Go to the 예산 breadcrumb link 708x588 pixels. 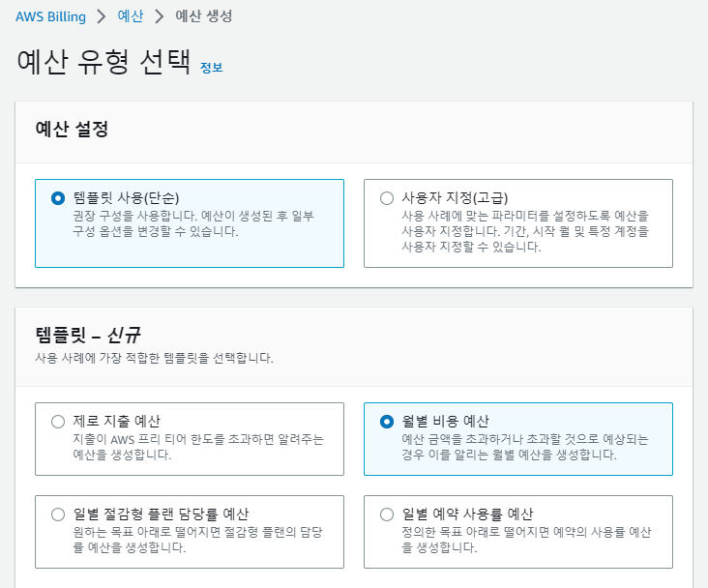[x=130, y=16]
